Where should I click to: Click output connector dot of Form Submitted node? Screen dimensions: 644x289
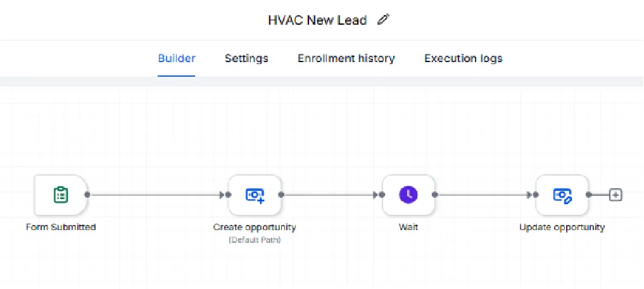click(x=87, y=195)
